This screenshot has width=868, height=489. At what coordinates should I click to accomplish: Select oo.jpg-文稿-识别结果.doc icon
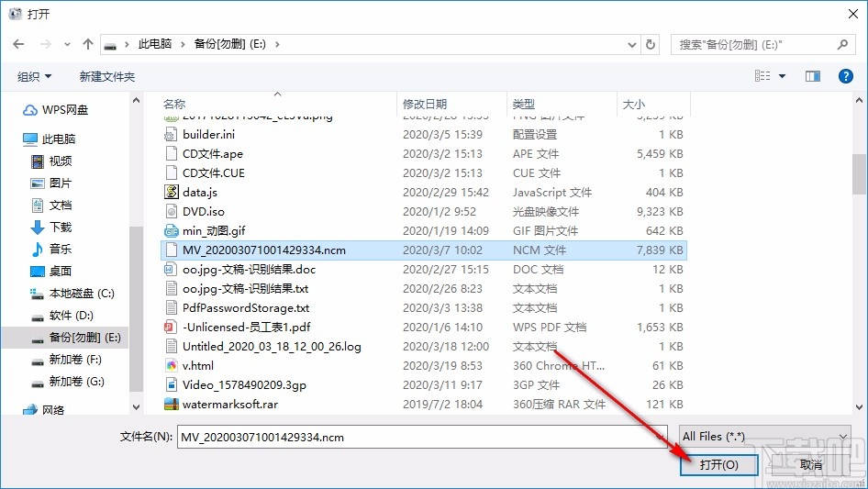(x=171, y=270)
